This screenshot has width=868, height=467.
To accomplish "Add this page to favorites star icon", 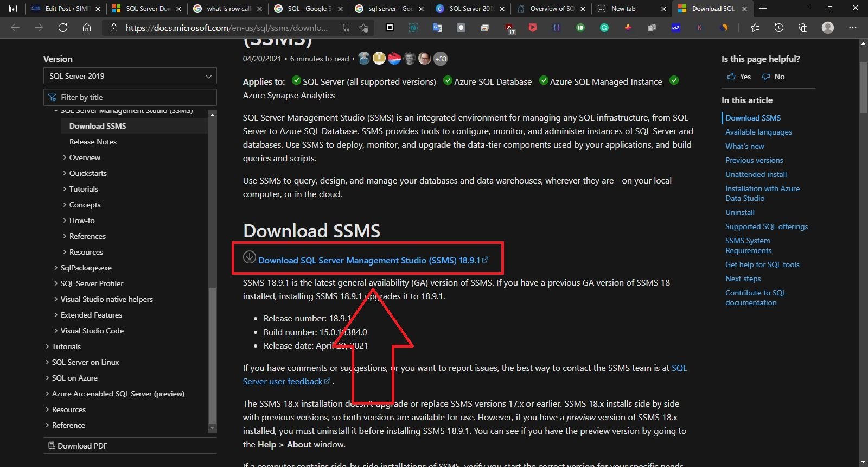I will coord(364,28).
